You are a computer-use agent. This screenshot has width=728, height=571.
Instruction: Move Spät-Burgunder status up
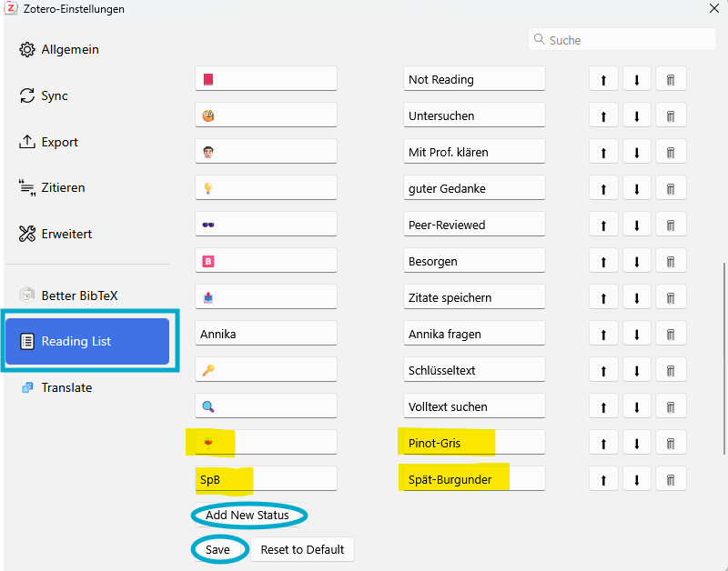(x=603, y=479)
